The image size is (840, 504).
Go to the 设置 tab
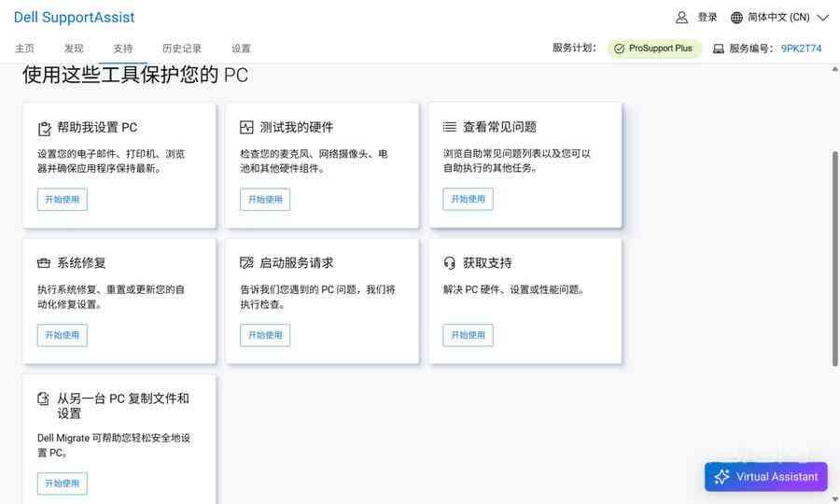(241, 49)
